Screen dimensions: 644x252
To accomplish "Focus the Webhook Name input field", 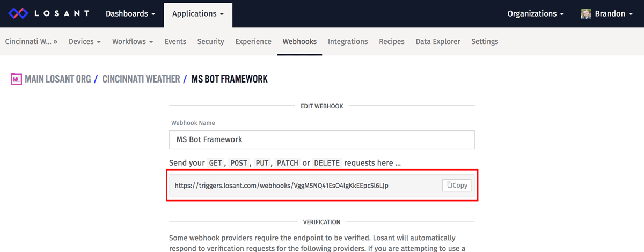I will pyautogui.click(x=322, y=139).
